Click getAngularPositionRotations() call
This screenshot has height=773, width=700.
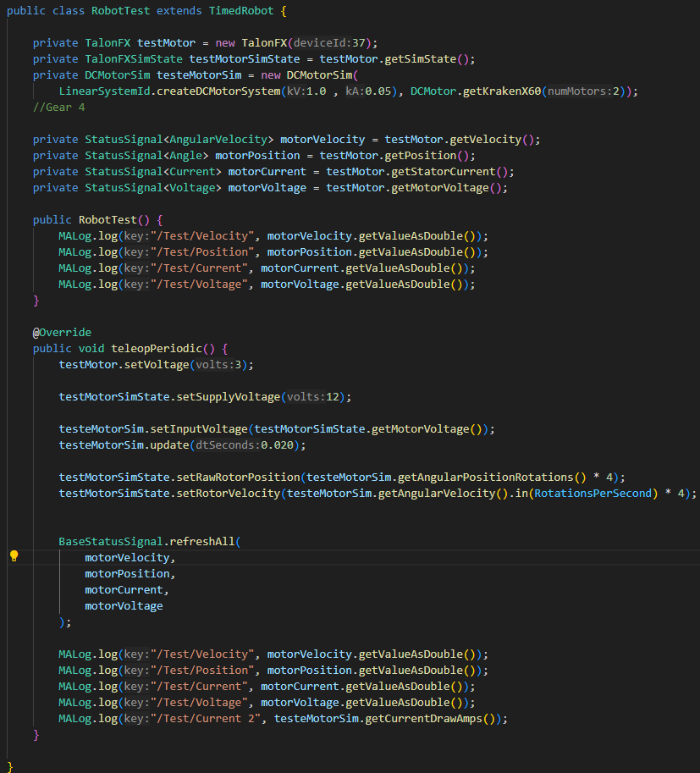(x=492, y=478)
